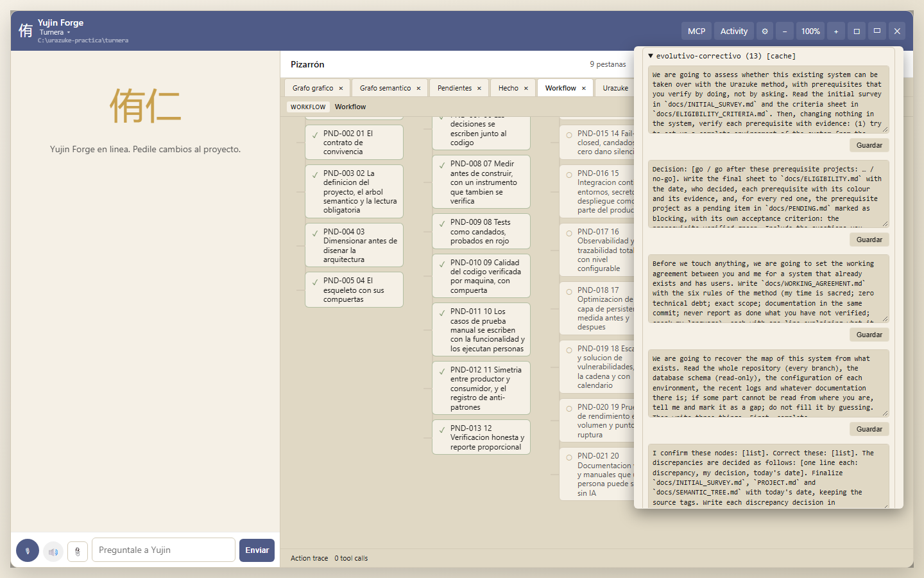The height and width of the screenshot is (578, 924).
Task: Select the PND-002 01 El contrato de convivencia card
Action: coord(354,143)
